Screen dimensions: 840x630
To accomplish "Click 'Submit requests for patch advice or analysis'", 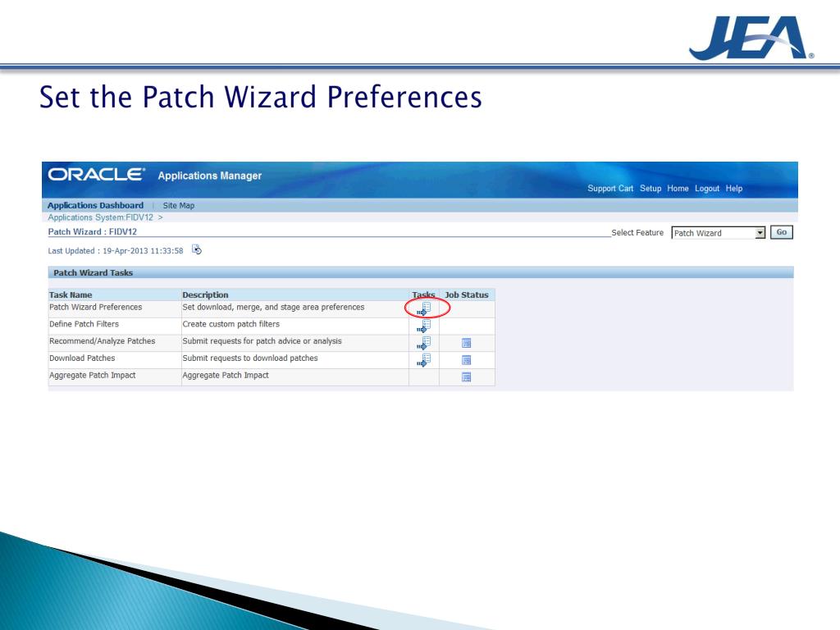I will pyautogui.click(x=262, y=341).
